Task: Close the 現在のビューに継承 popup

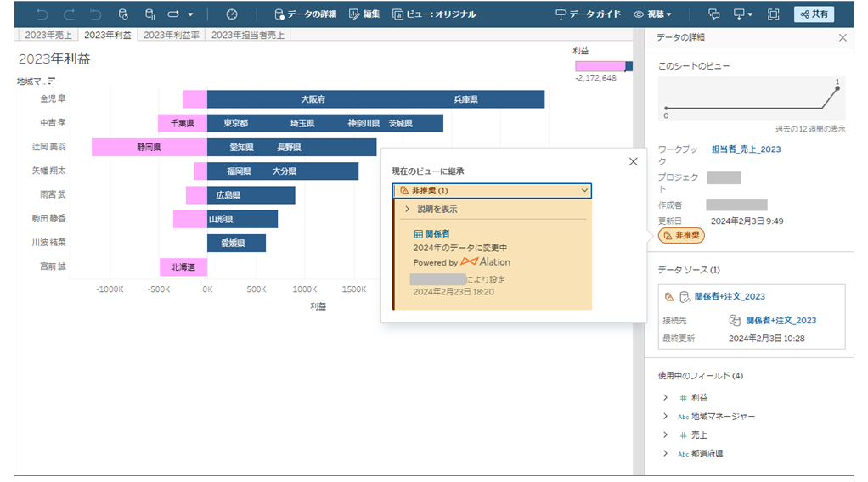Action: pyautogui.click(x=634, y=161)
